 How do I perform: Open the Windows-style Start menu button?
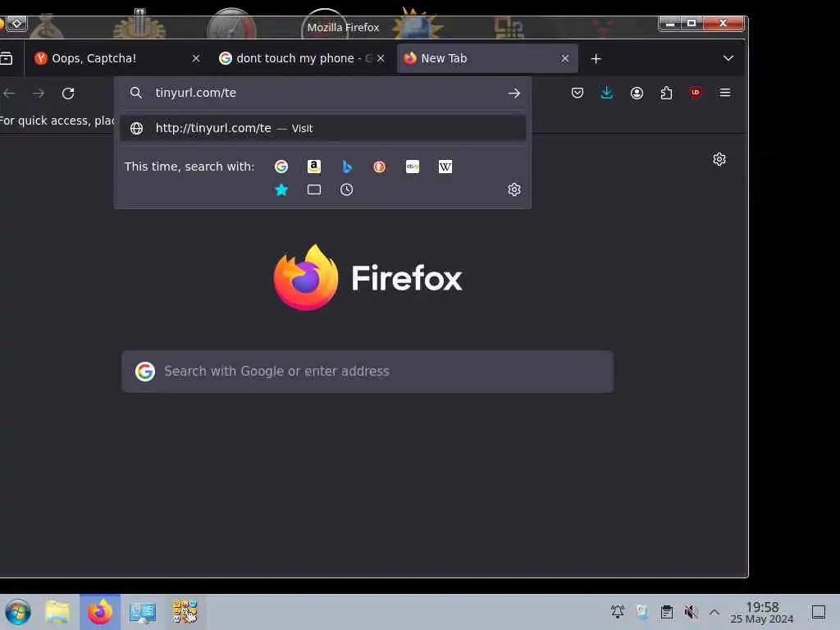coord(18,612)
